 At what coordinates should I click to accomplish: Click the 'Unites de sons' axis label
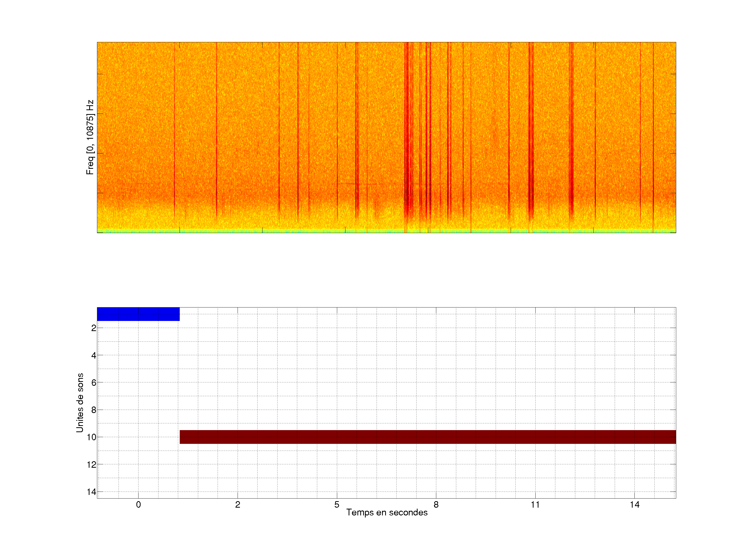pyautogui.click(x=80, y=402)
